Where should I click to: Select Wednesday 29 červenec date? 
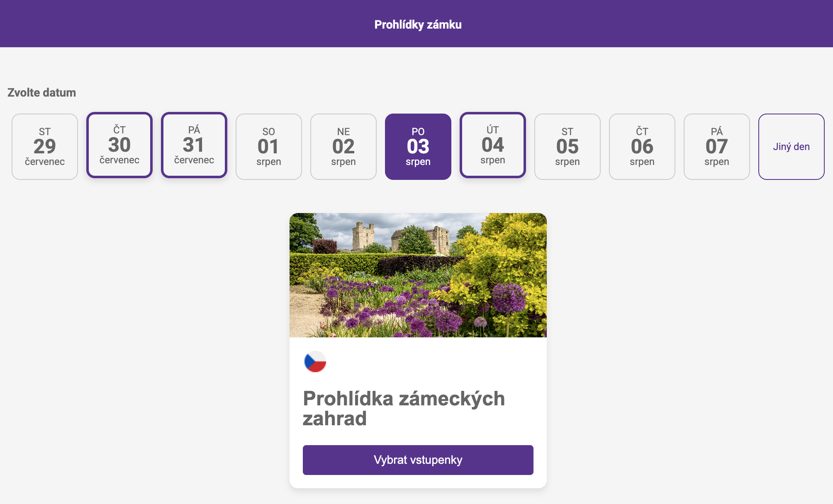tap(45, 147)
